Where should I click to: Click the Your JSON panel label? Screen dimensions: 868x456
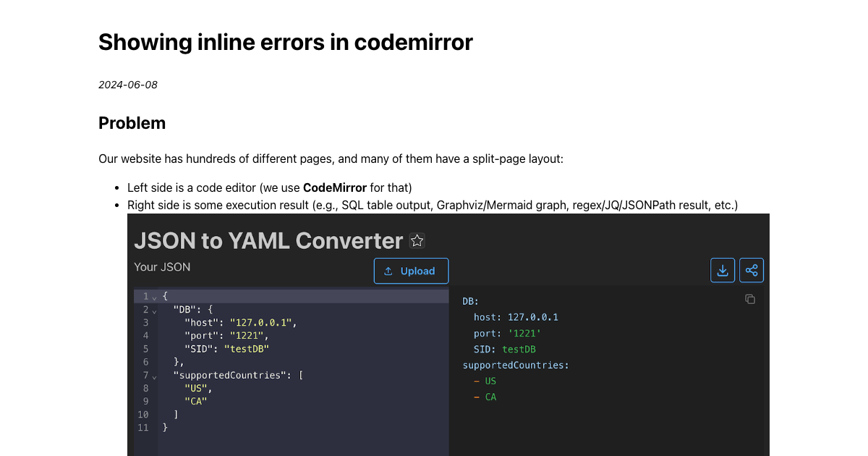[x=162, y=266]
